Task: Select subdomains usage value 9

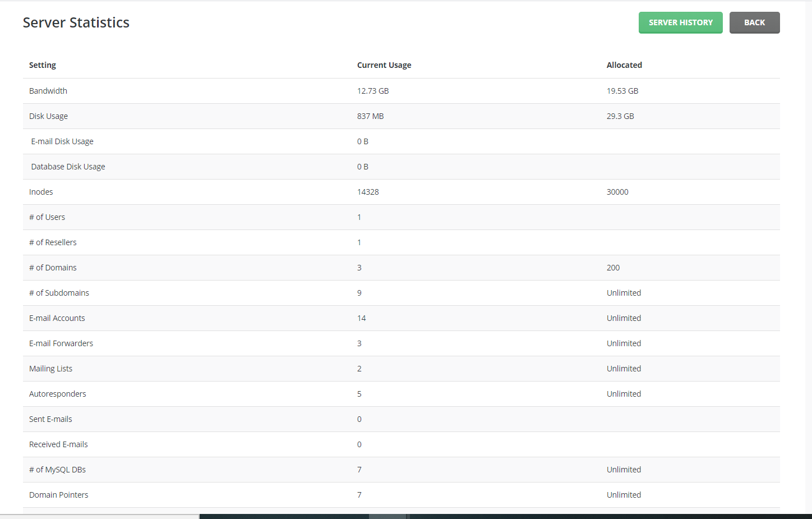Action: click(x=359, y=293)
